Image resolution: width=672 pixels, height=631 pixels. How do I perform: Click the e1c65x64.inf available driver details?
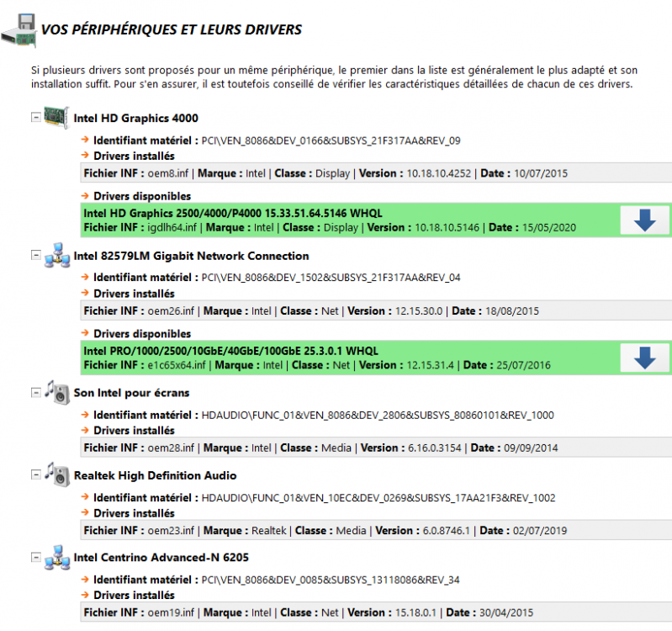(x=317, y=365)
